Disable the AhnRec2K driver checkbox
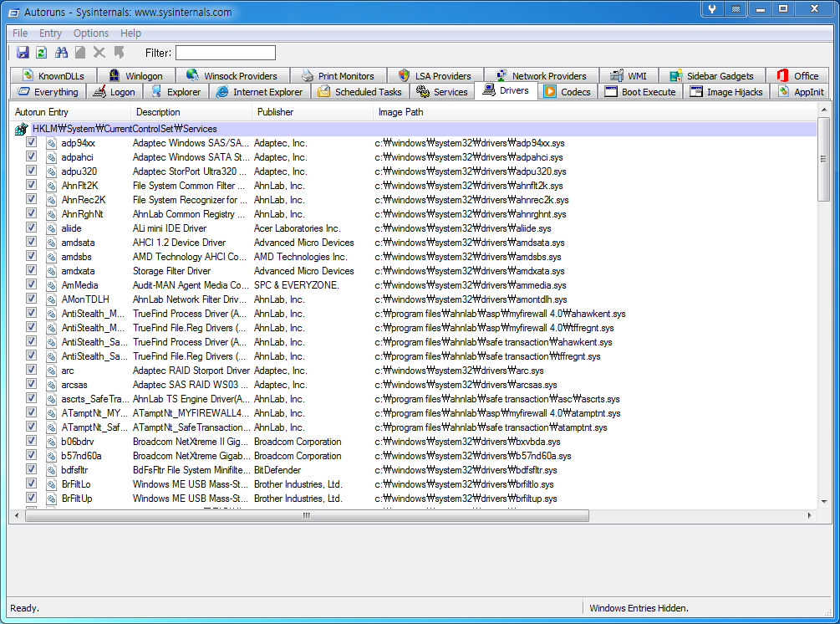The width and height of the screenshot is (840, 624). point(32,199)
